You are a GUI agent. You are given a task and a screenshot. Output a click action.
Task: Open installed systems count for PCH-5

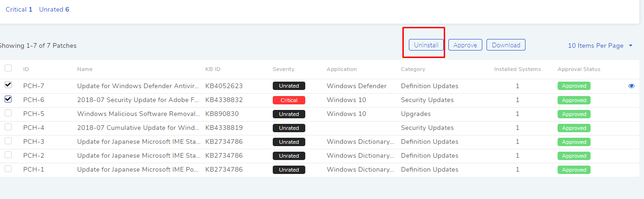point(518,114)
